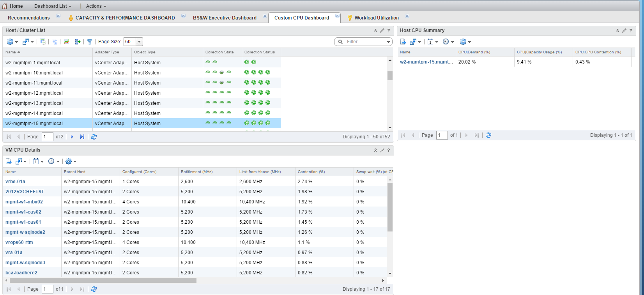Open the Dashboard List menu
The width and height of the screenshot is (644, 295).
click(x=53, y=6)
